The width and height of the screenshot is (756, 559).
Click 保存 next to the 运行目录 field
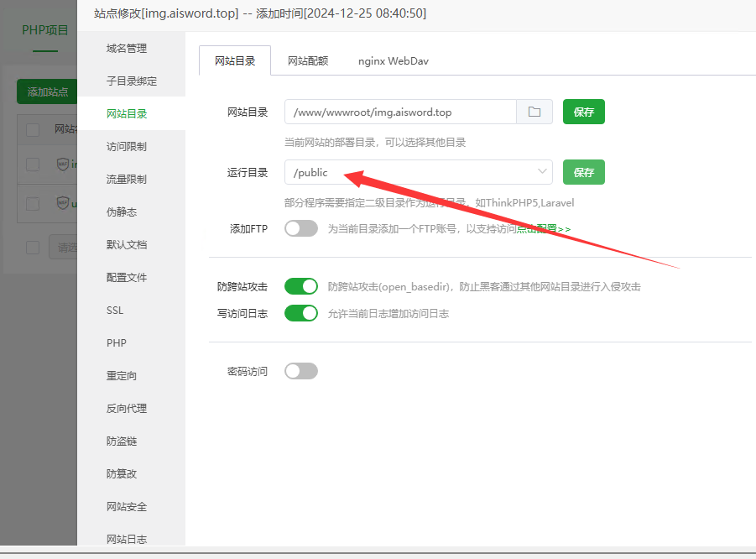(x=584, y=172)
